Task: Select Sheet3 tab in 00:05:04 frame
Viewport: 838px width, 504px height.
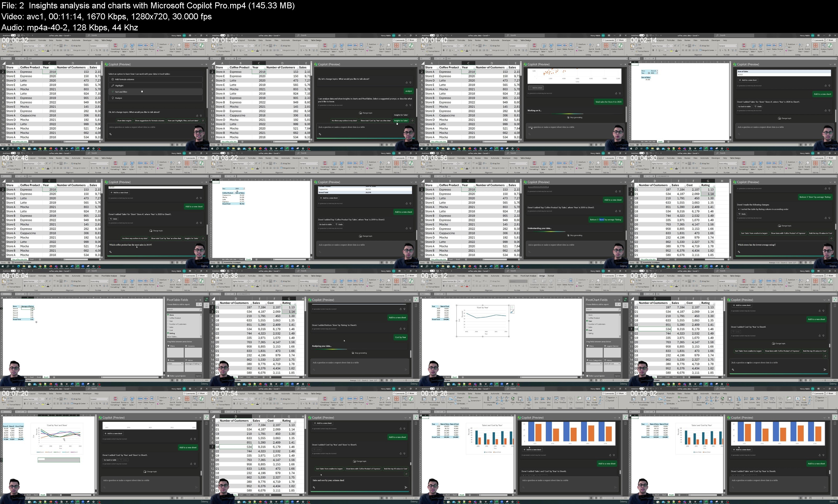Action: 46,377
